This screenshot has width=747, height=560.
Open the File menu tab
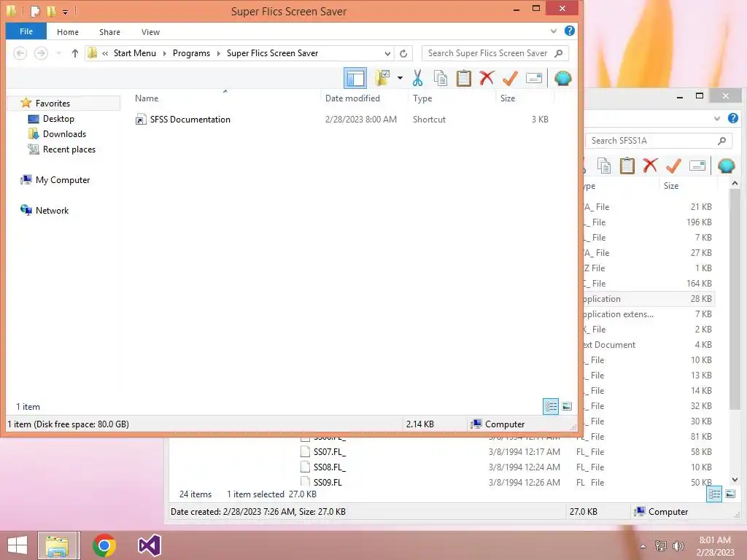click(26, 31)
